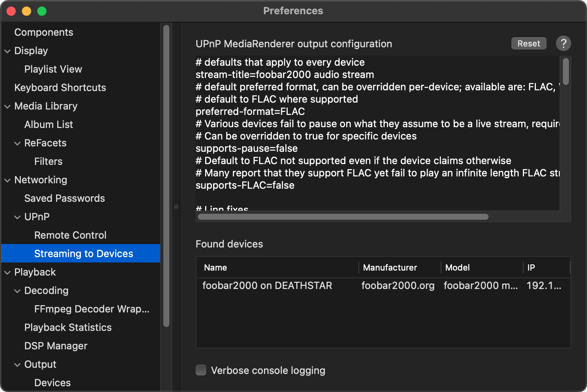Viewport: 587px width, 392px height.
Task: Collapse the ReFacets tree chevron
Action: point(17,143)
